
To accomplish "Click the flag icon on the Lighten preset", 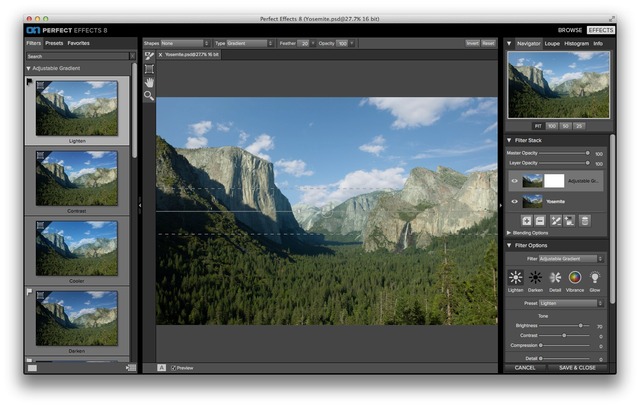I will click(29, 82).
